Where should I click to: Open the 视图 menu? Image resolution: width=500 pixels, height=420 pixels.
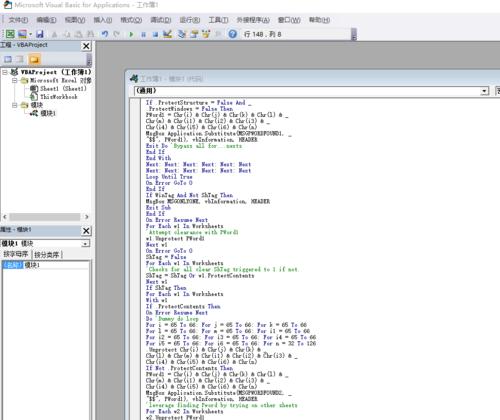click(x=75, y=20)
